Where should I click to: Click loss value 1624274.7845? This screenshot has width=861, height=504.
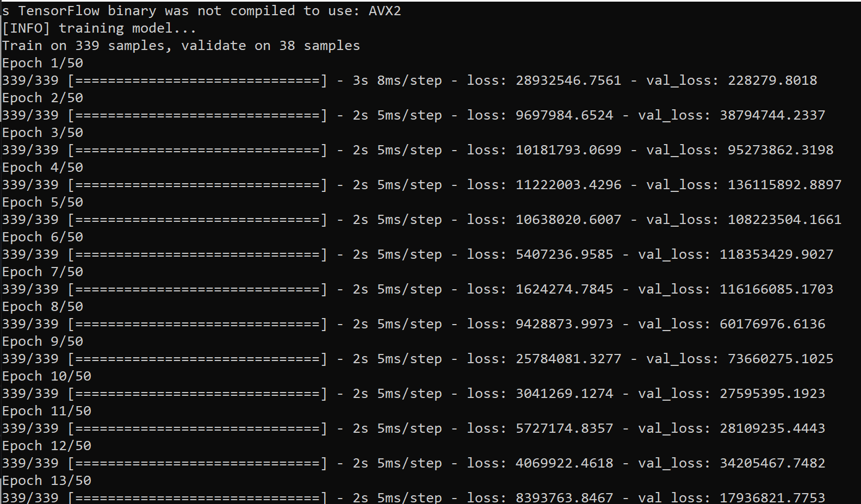(565, 289)
